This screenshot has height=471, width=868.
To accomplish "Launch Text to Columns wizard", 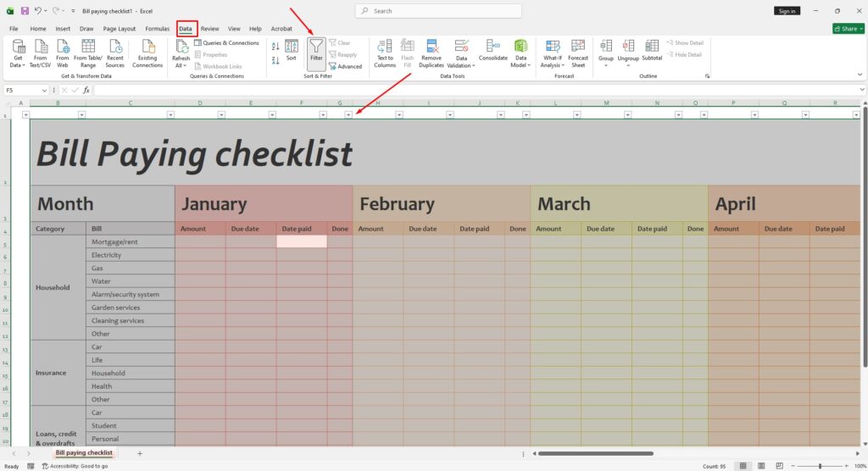I will (385, 53).
